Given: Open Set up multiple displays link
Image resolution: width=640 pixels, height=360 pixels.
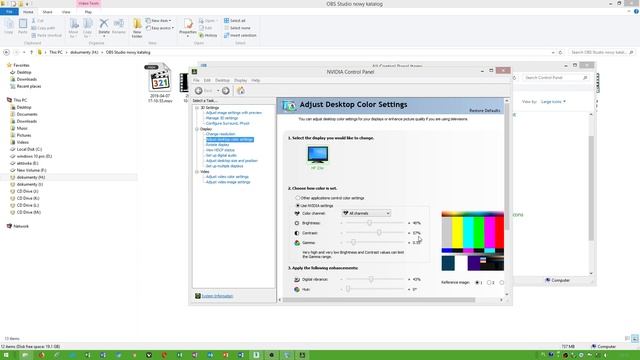Looking at the screenshot, I should tap(224, 166).
